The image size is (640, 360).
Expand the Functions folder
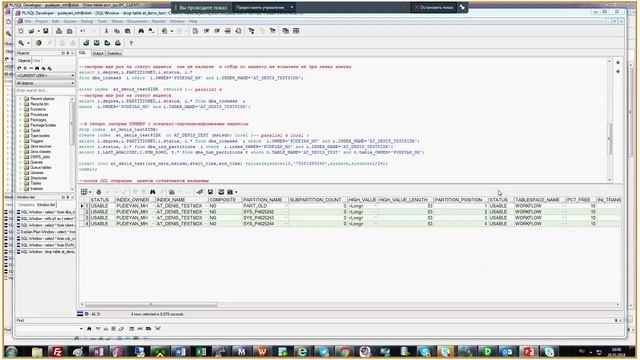pos(20,109)
